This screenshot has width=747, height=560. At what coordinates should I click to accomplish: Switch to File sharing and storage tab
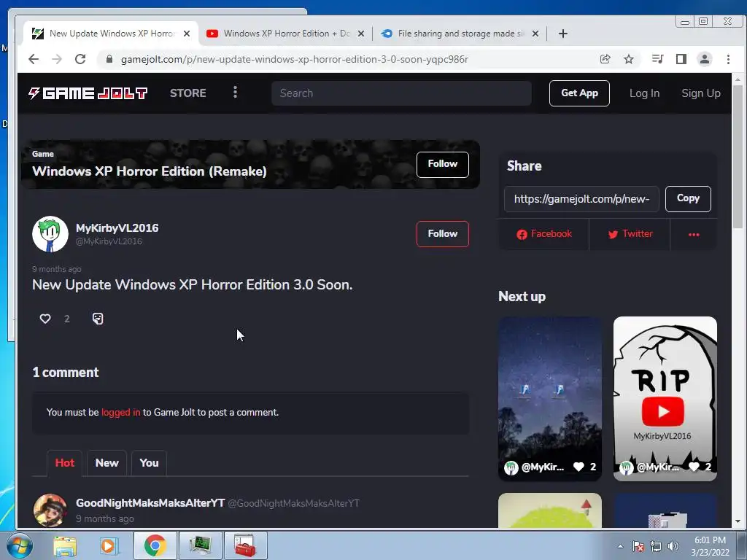coord(460,34)
